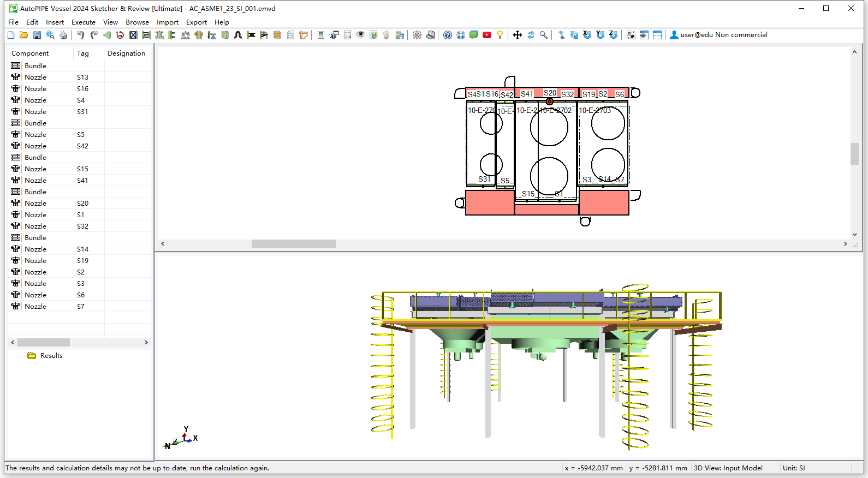The width and height of the screenshot is (868, 478).
Task: Click the Component column header
Action: (x=41, y=53)
